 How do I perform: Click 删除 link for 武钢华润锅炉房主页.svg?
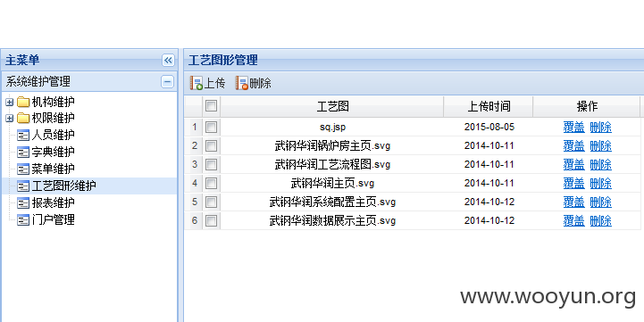[x=601, y=145]
